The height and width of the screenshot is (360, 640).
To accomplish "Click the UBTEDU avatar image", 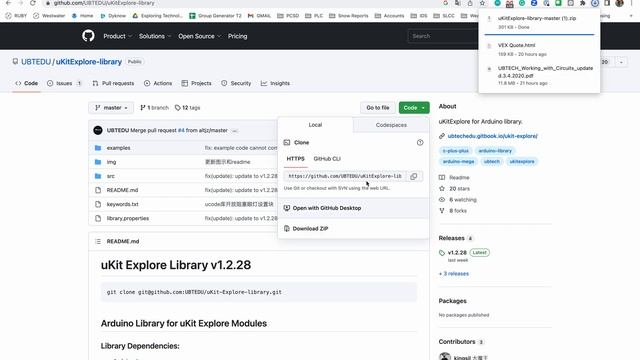I will (98, 130).
